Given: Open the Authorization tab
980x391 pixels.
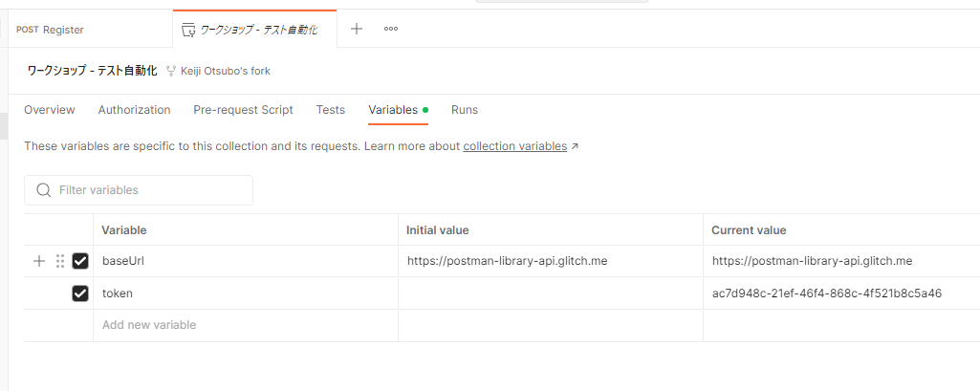Looking at the screenshot, I should 135,110.
